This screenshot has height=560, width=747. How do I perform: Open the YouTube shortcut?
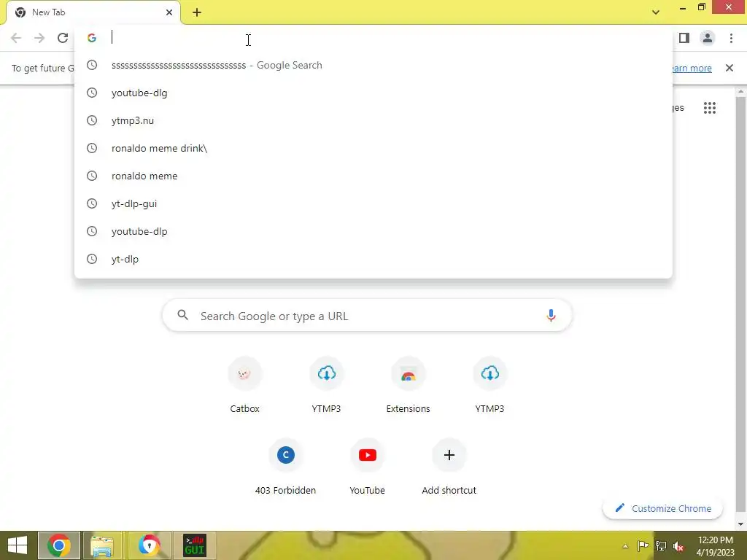(368, 467)
